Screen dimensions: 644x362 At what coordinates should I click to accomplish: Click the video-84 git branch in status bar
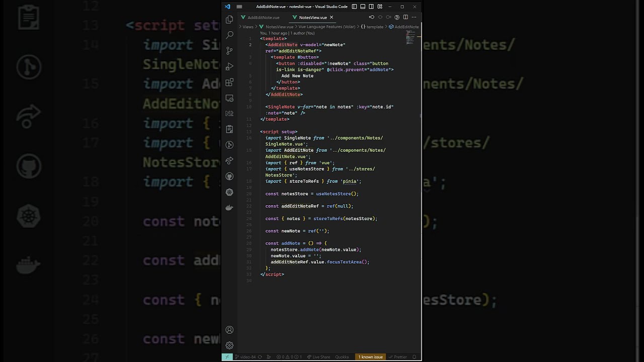pos(246,357)
